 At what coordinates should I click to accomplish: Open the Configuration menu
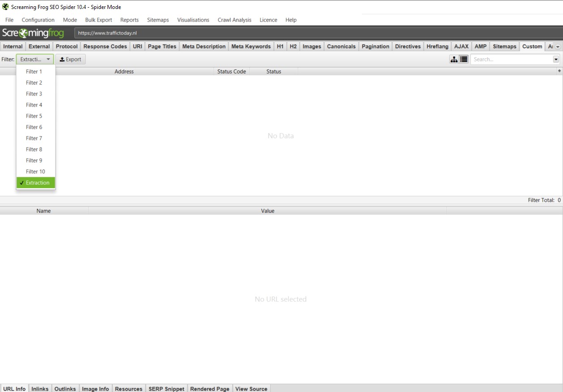[x=38, y=20]
